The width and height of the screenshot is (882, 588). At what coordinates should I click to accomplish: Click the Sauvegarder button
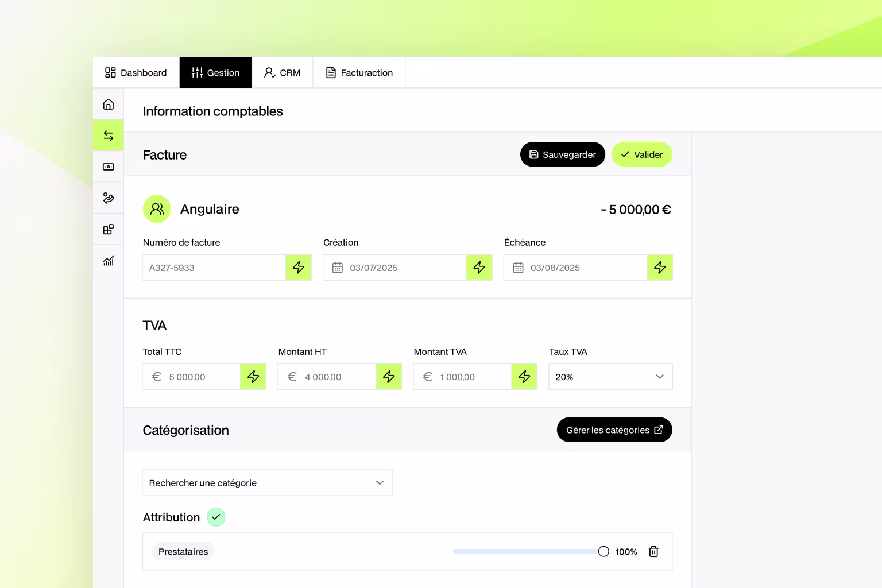click(563, 154)
